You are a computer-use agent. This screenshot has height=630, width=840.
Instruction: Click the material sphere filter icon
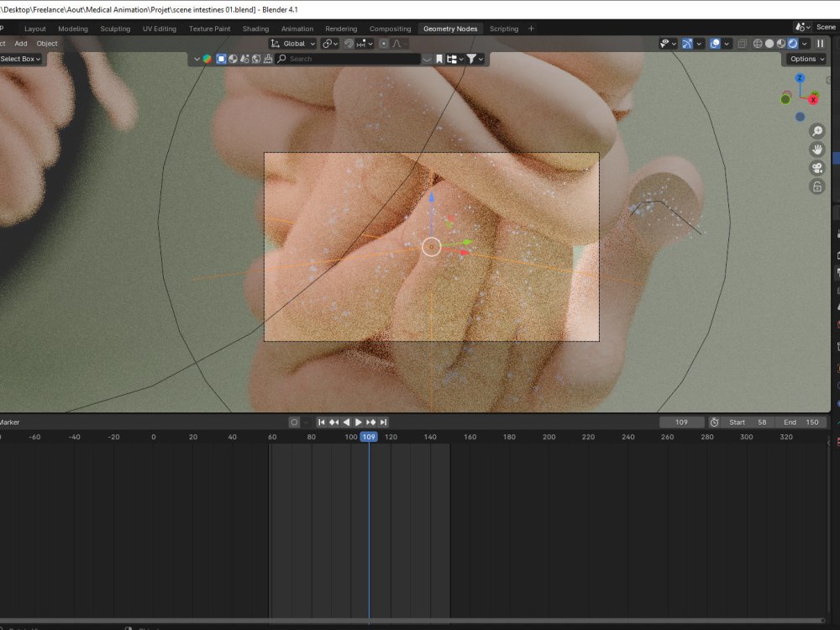(233, 59)
